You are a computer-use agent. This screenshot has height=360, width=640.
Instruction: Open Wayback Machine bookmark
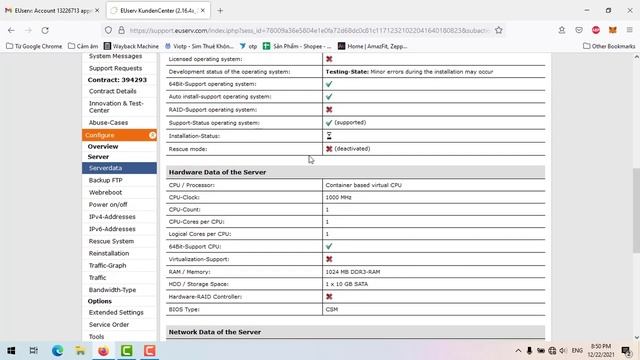131,46
